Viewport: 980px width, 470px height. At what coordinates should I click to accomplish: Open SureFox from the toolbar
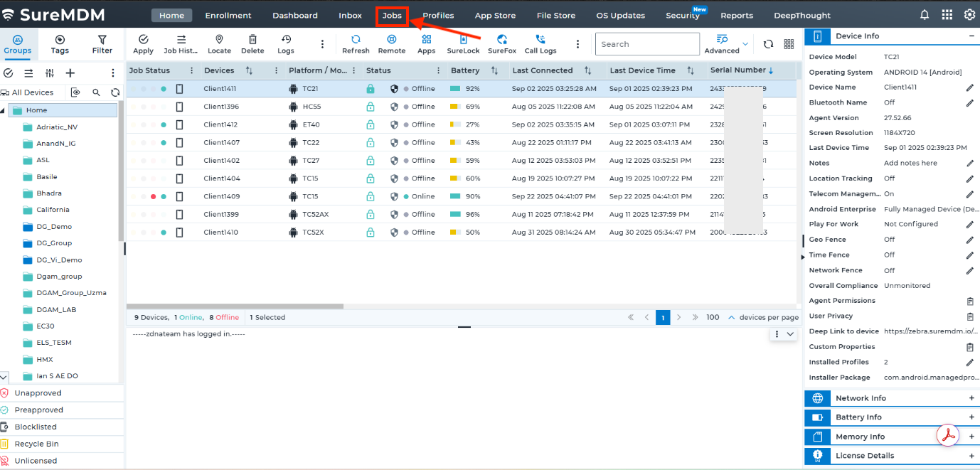pyautogui.click(x=502, y=44)
